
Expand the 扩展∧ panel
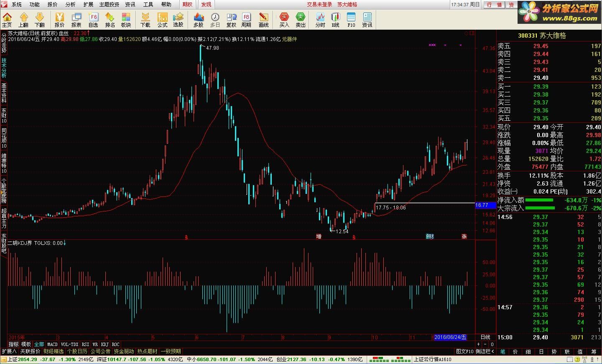click(9, 351)
